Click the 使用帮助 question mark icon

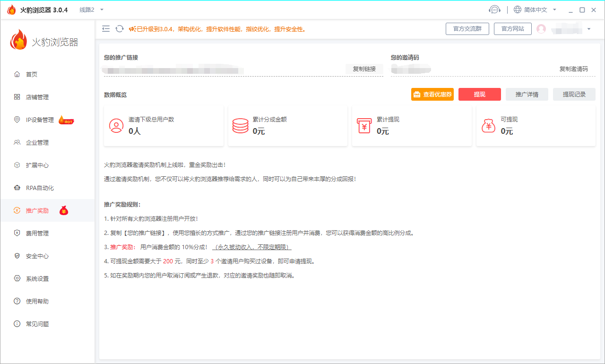coord(17,301)
